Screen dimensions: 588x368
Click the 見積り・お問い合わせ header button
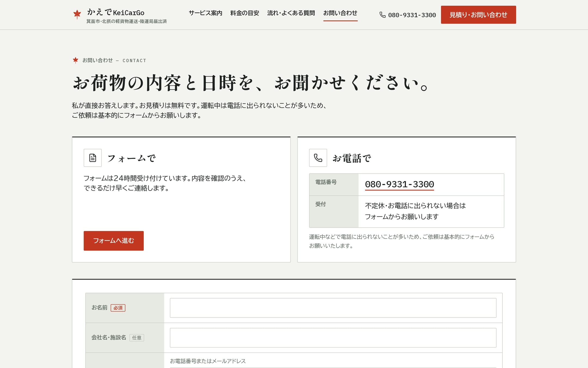[x=478, y=15]
